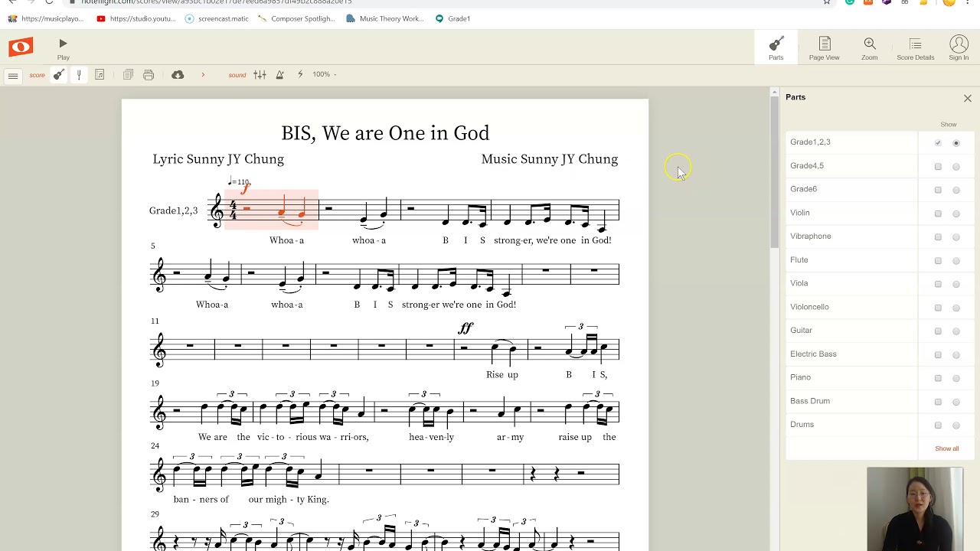Expand toolbar with red chevron arrow
This screenshot has height=551, width=980.
[x=203, y=75]
